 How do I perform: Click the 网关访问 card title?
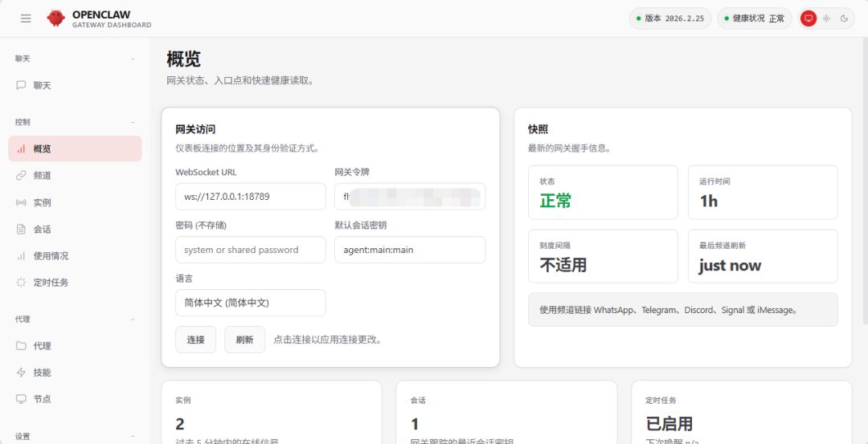point(195,130)
